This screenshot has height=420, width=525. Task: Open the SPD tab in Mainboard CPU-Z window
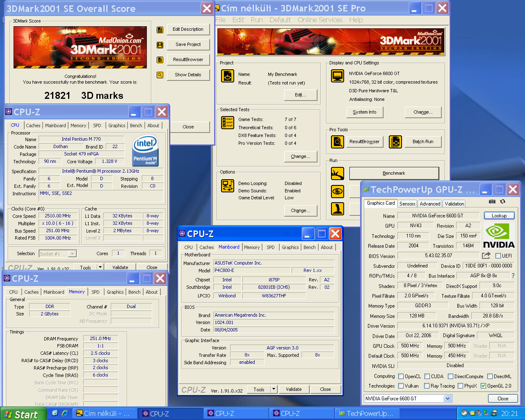pyautogui.click(x=271, y=247)
